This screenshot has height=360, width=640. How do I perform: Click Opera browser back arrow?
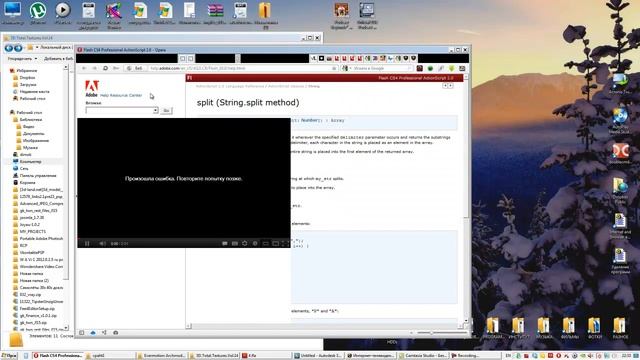point(84,68)
